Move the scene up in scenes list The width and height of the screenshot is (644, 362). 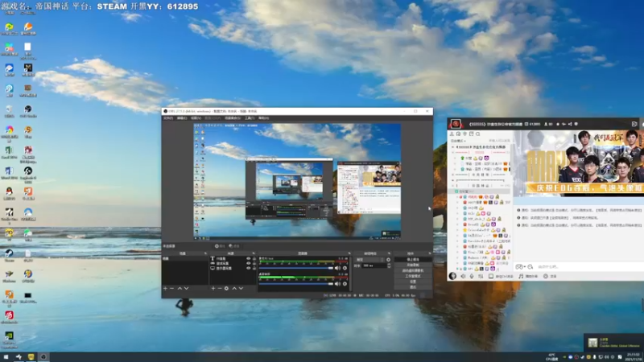click(180, 289)
